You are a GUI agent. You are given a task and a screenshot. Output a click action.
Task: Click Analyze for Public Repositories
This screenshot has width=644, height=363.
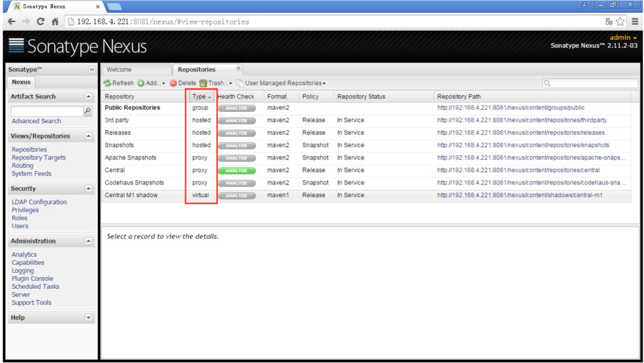[x=237, y=108]
